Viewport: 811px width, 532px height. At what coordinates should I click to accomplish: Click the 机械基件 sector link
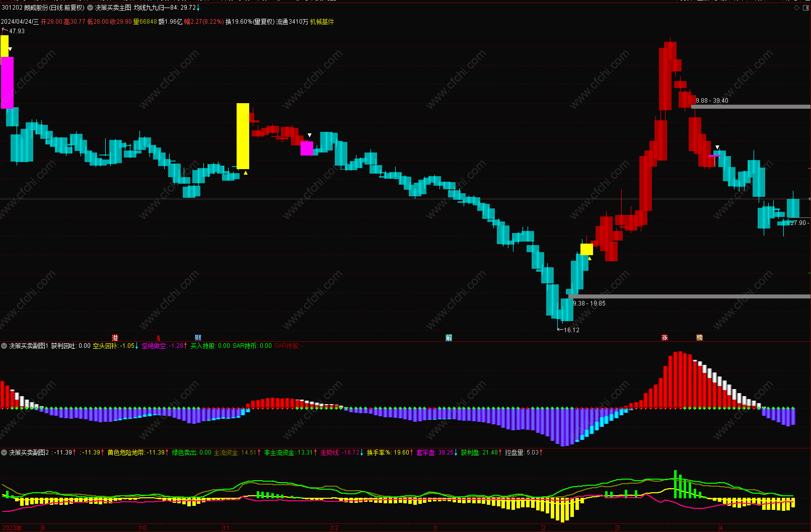(322, 22)
